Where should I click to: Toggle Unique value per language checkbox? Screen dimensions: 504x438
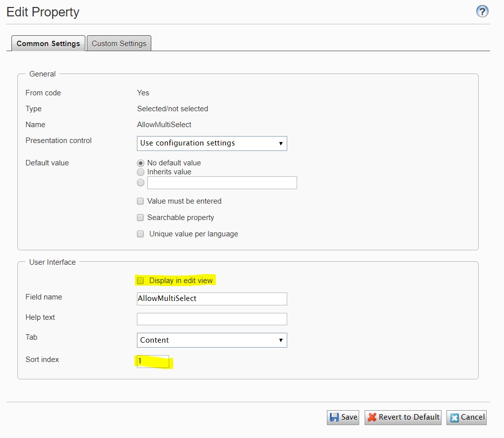pyautogui.click(x=140, y=234)
